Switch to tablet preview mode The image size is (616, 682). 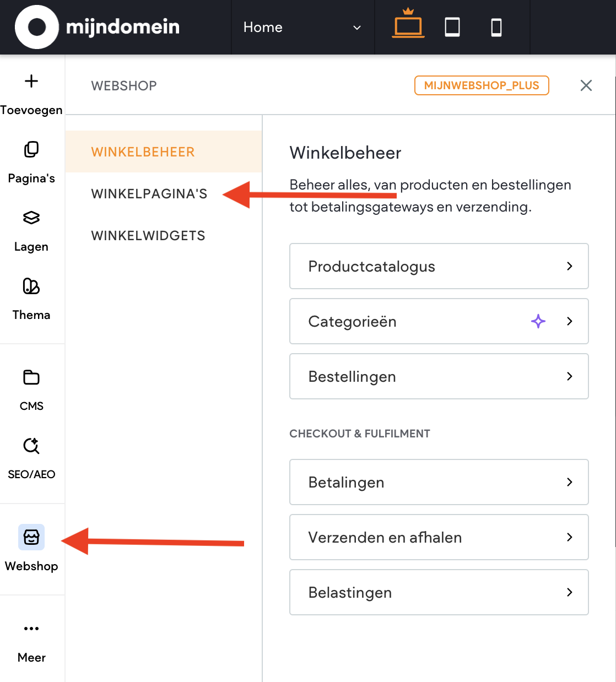pos(452,27)
